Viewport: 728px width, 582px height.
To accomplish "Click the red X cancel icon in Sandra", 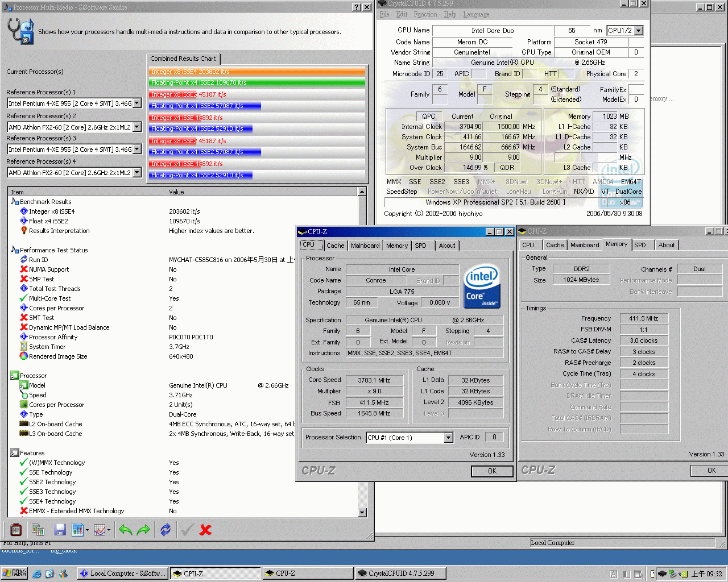I will pyautogui.click(x=205, y=529).
